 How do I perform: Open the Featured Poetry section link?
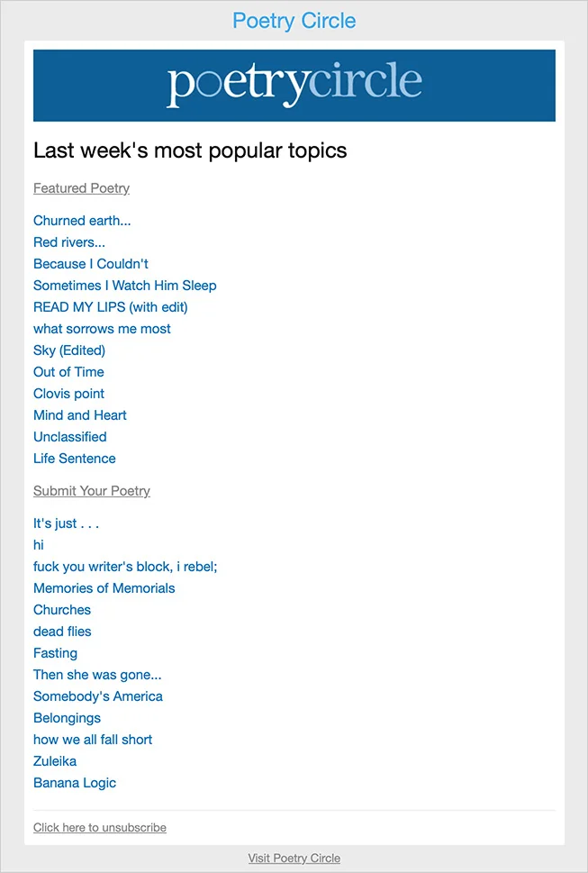click(x=81, y=188)
